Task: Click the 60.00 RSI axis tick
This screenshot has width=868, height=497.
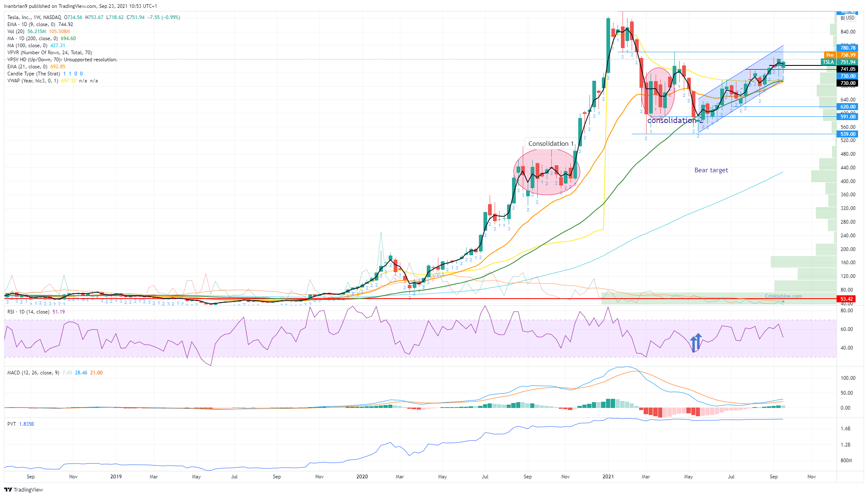Action: point(846,329)
